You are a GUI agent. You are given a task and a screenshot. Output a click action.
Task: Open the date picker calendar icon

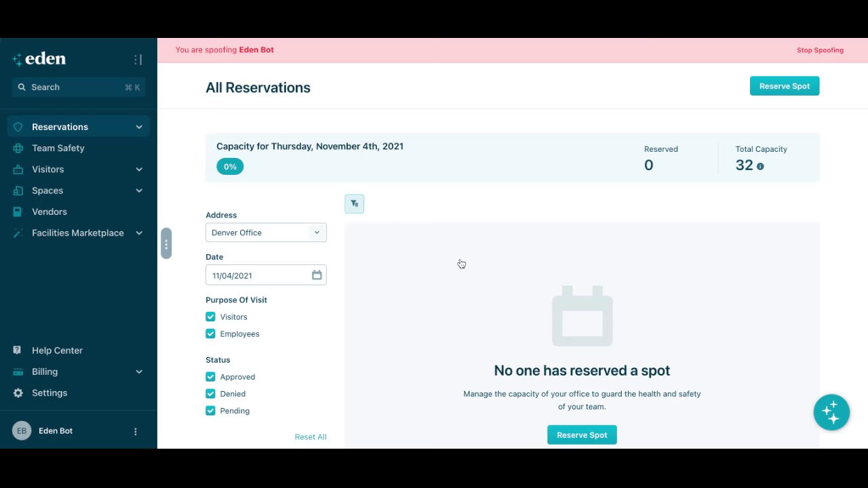coord(317,275)
